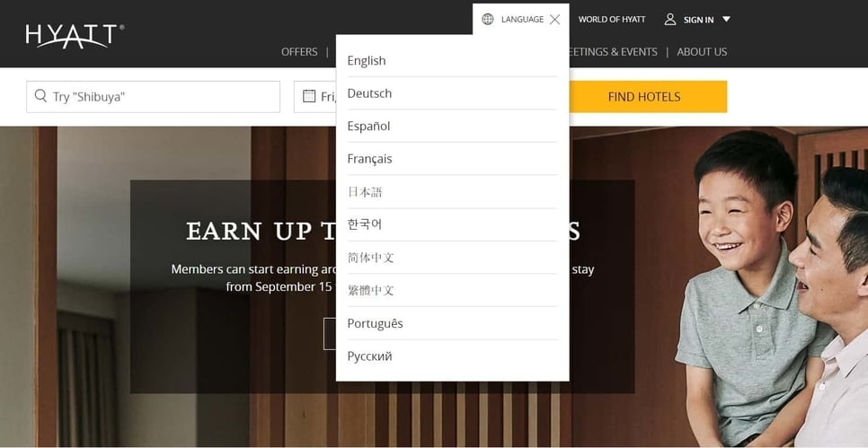Expand the Sign In dropdown arrow
The width and height of the screenshot is (868, 448).
[726, 20]
